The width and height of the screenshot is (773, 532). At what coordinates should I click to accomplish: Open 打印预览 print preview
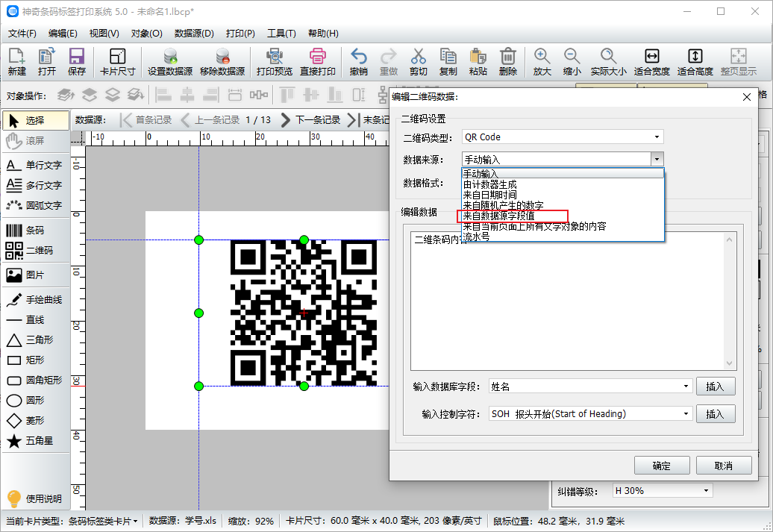point(275,62)
